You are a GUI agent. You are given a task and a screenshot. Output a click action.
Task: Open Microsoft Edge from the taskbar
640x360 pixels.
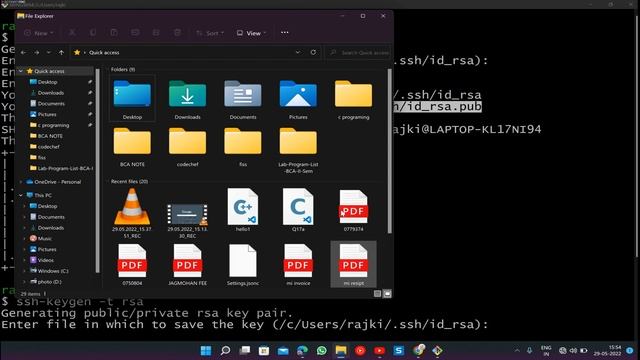[x=302, y=350]
